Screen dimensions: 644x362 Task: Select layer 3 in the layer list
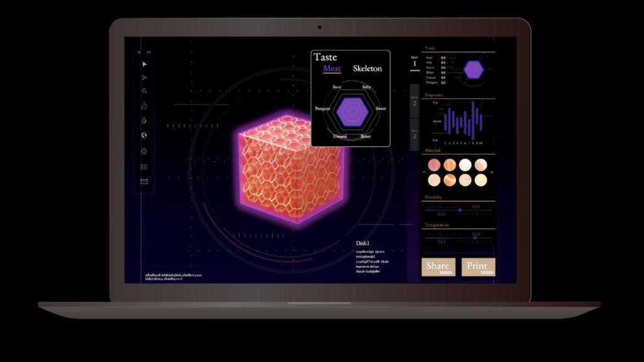point(414,134)
